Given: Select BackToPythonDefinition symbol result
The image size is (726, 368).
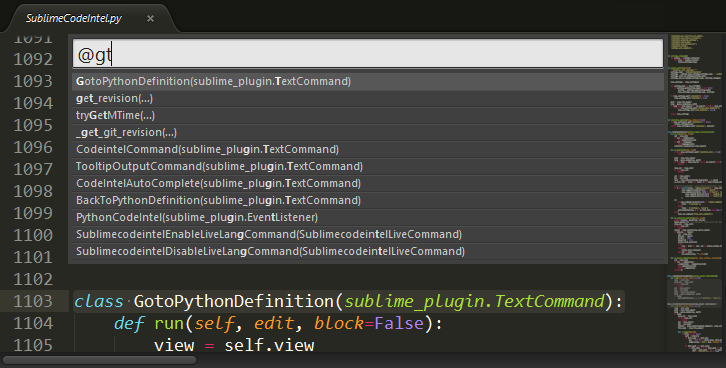Looking at the screenshot, I should point(368,200).
